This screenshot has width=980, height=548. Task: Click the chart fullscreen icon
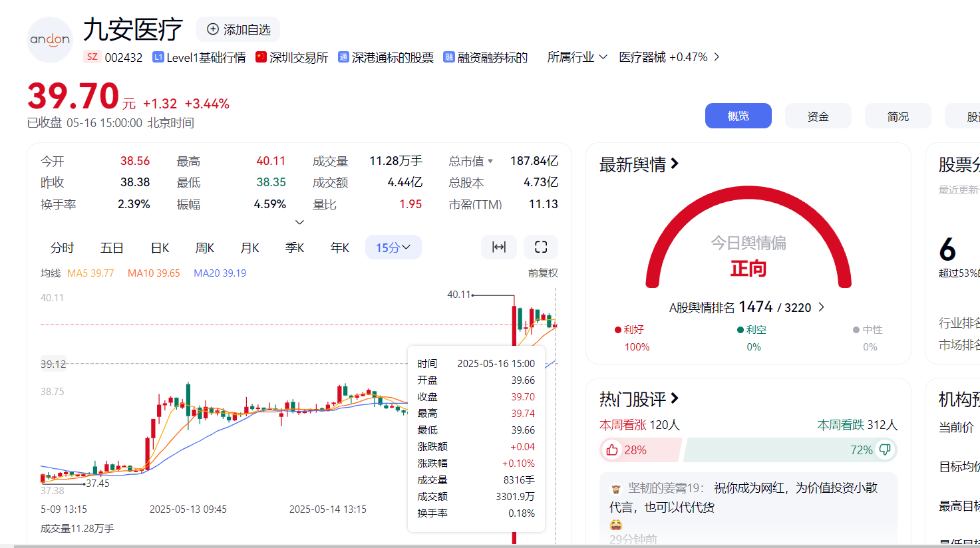point(541,247)
